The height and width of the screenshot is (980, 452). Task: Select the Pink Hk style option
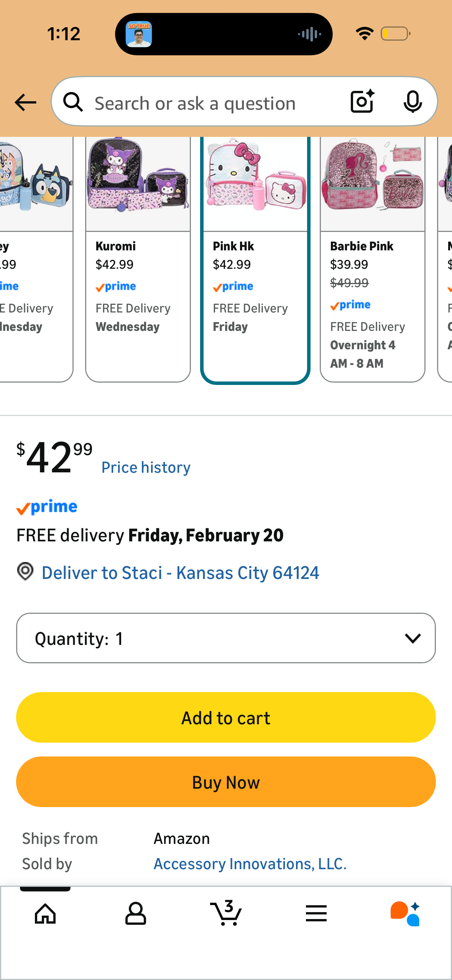coord(255,259)
